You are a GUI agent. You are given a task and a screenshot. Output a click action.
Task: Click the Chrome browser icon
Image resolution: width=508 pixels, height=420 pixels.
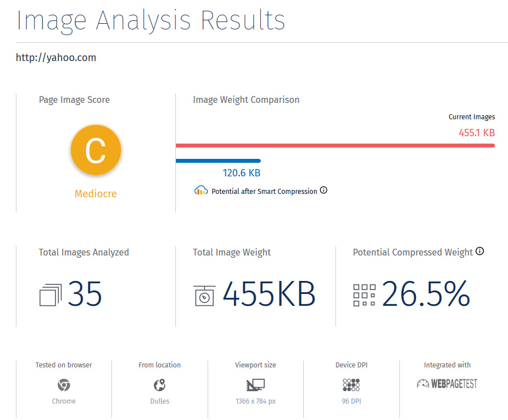tap(64, 385)
